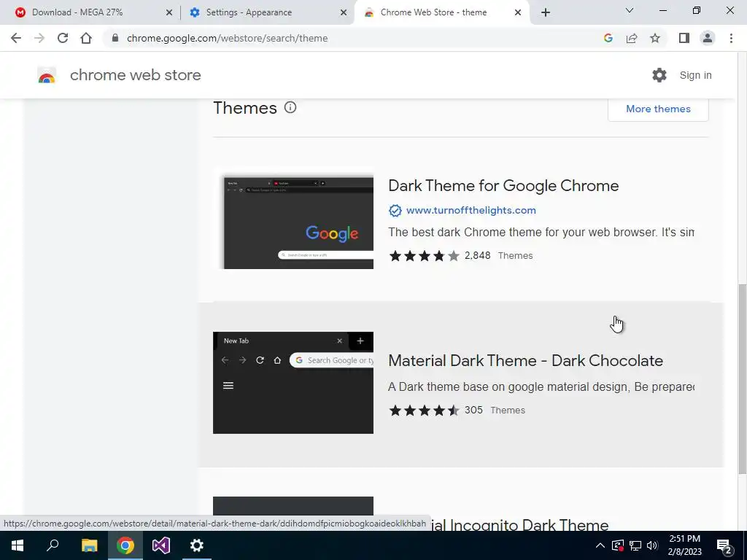Click the forward navigation arrow
Viewport: 747px width, 560px height.
(x=39, y=38)
